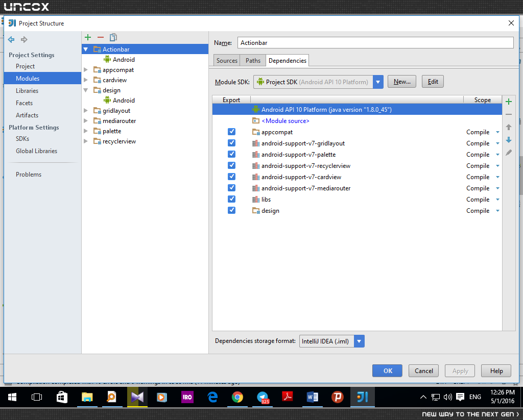This screenshot has height=420, width=523.
Task: Click the Edit SDK button
Action: pos(433,82)
